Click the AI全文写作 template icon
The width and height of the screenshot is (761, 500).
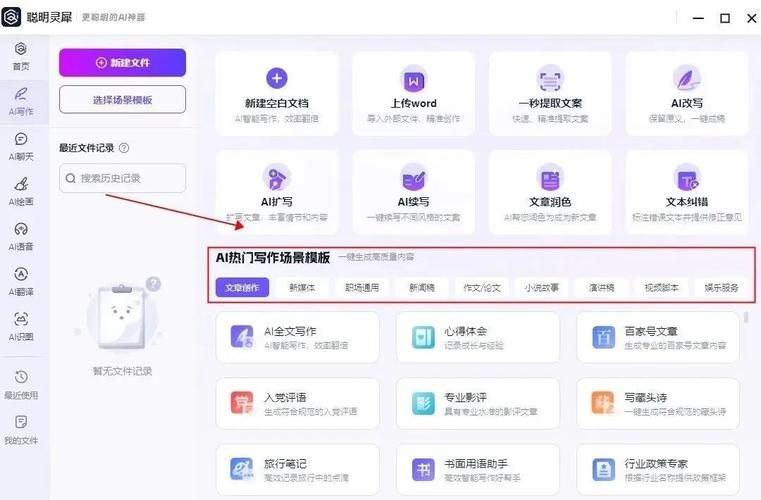point(242,337)
